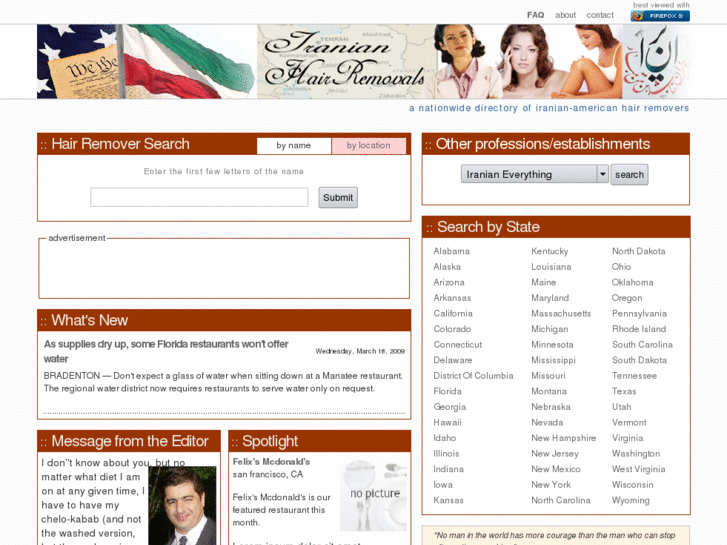Focus the hair remover name input field
This screenshot has height=545, width=727.
pos(199,197)
